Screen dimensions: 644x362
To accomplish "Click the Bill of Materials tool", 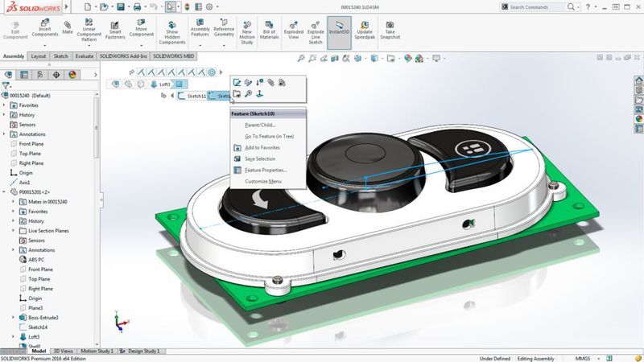I will pyautogui.click(x=269, y=31).
